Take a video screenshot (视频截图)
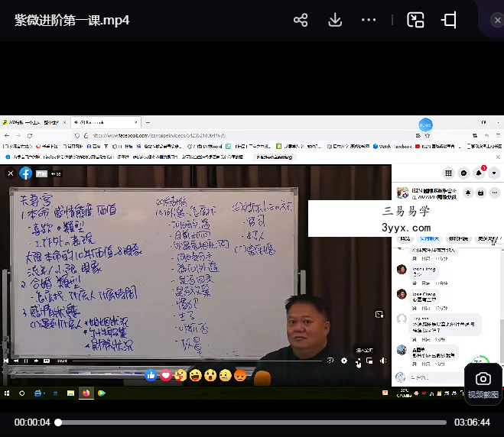Image resolution: width=504 pixels, height=437 pixels. 483,384
